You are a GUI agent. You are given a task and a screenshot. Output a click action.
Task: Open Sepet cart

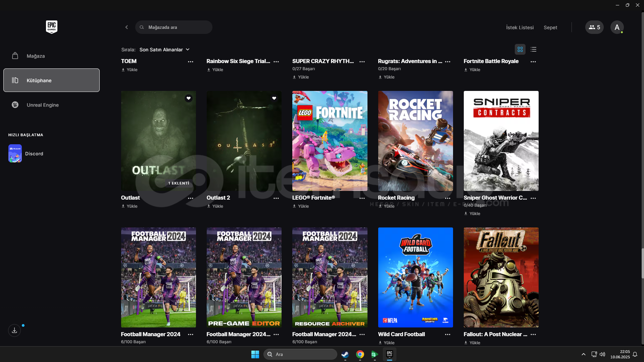(550, 28)
